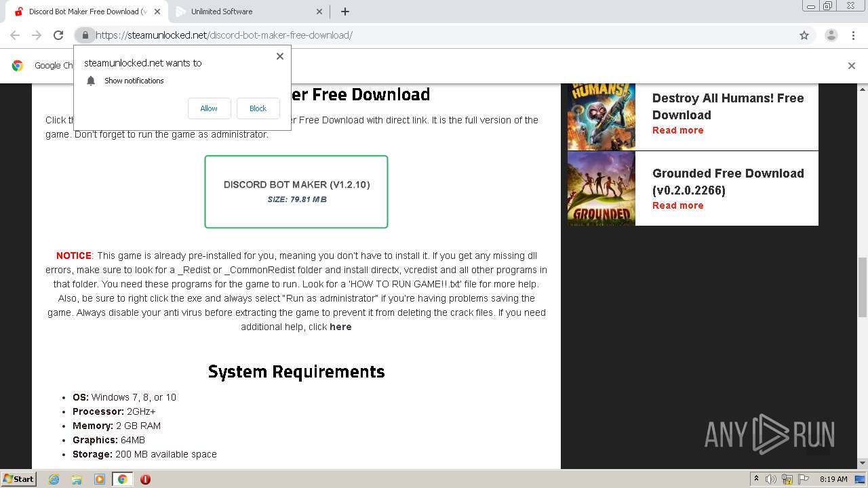Select the 'OS: Windows 7, 8, or 10' line
This screenshot has height=488, width=868.
coord(124,397)
